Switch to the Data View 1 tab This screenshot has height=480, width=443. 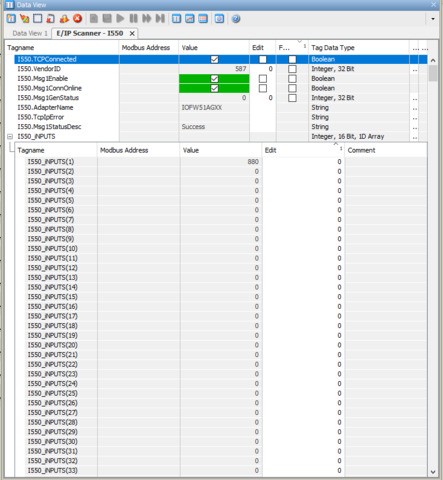coord(30,33)
